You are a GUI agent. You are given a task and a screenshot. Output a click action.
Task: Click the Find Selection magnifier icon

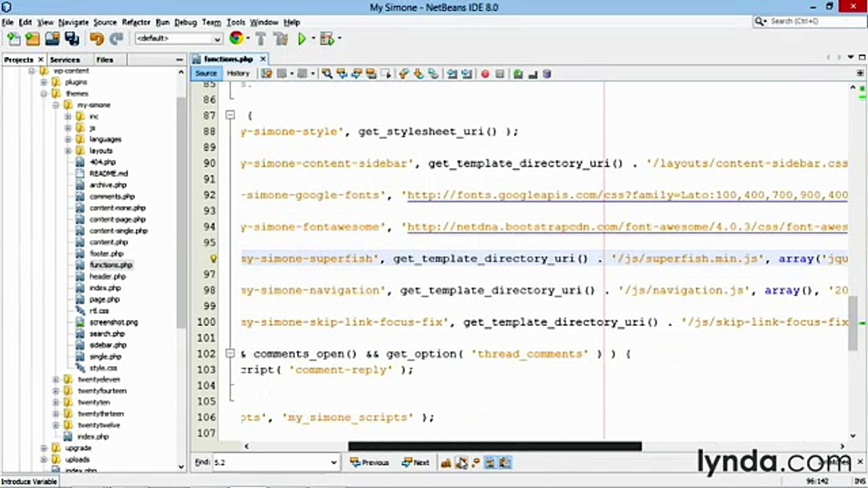(327, 74)
